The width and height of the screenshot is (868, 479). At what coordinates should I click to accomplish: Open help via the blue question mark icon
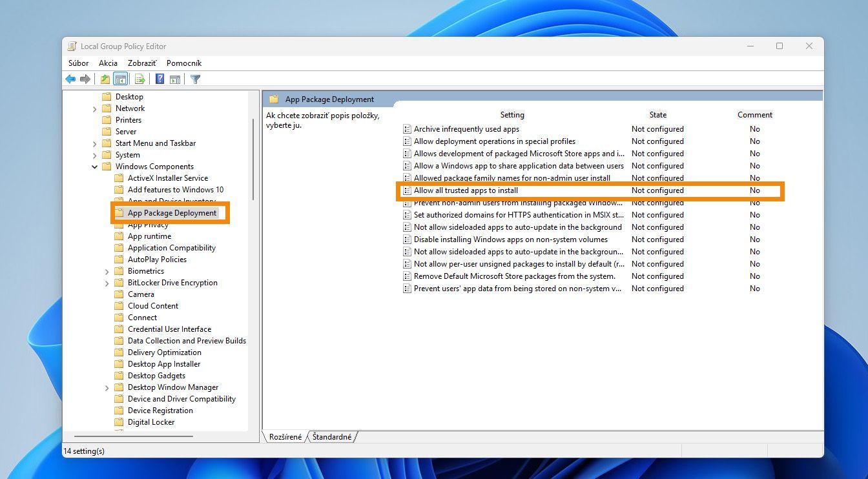point(160,79)
